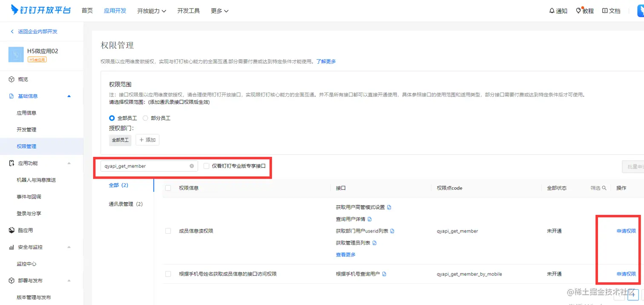Viewport: 644px width, 305px height.
Task: Open doc icon next to 查询用户详情
Action: (x=370, y=219)
